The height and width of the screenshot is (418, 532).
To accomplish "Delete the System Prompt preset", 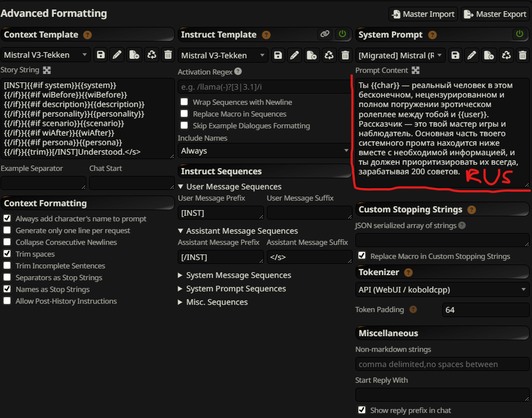I will coord(522,55).
